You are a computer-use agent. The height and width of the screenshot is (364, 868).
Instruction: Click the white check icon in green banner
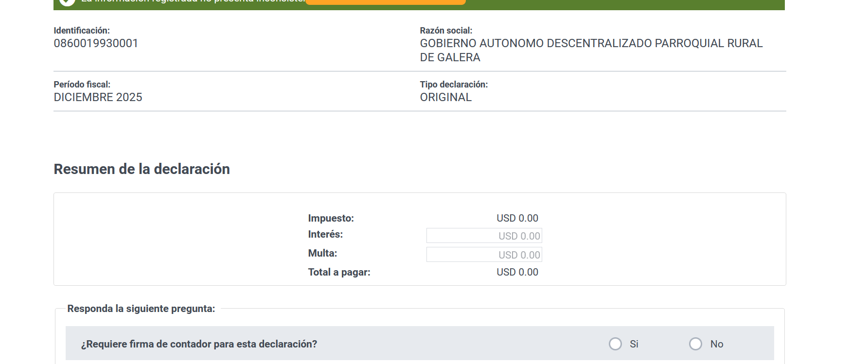pyautogui.click(x=67, y=1)
